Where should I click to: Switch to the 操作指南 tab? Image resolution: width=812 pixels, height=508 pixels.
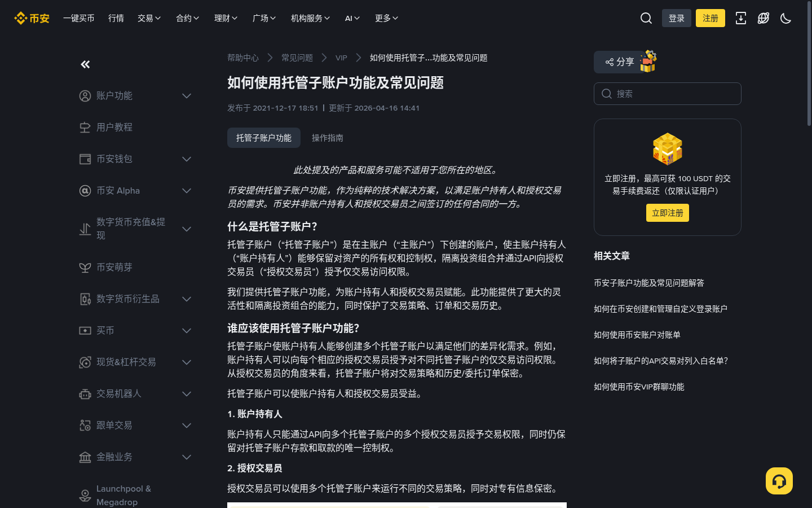tap(328, 138)
